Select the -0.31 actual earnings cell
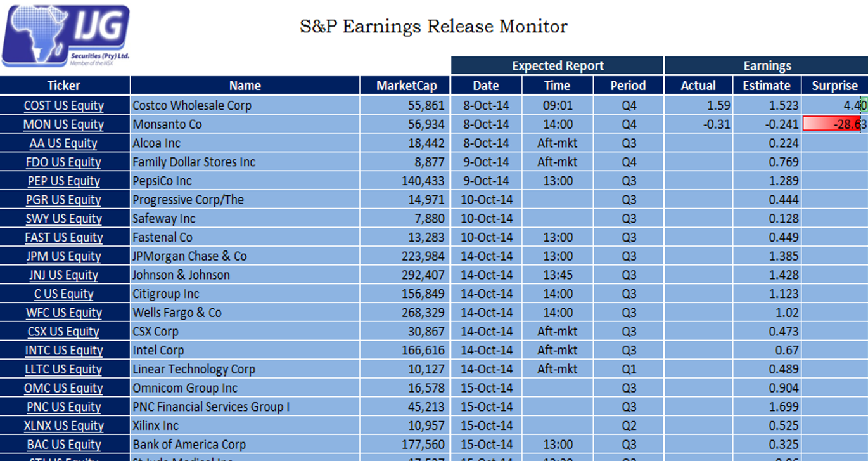The image size is (868, 461). tap(698, 124)
